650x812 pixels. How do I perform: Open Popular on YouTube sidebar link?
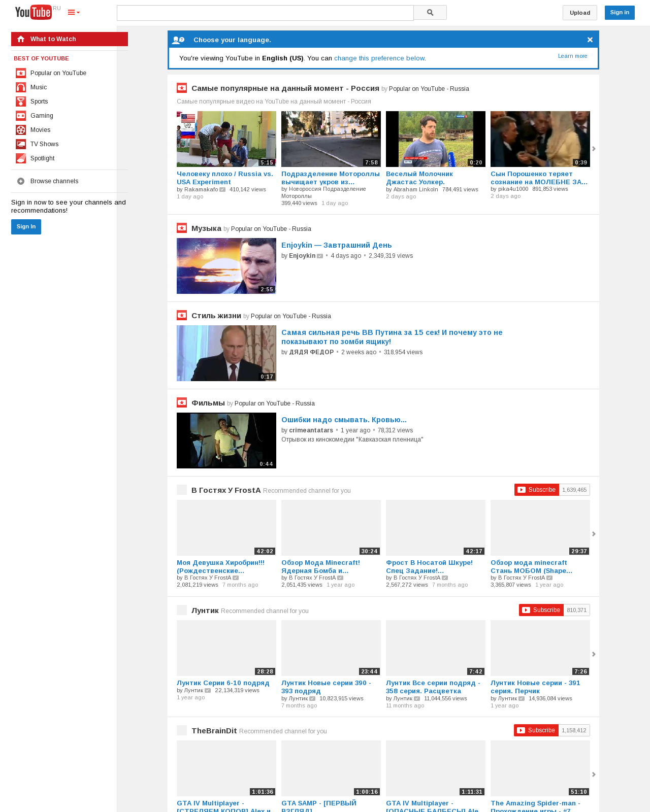(x=58, y=73)
